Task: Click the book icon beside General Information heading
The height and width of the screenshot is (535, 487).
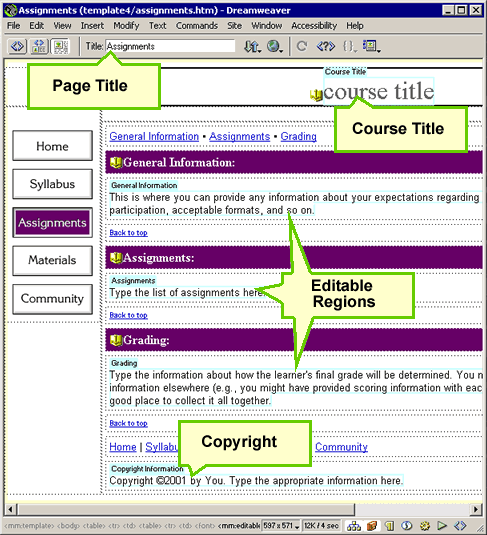Action: coord(116,162)
